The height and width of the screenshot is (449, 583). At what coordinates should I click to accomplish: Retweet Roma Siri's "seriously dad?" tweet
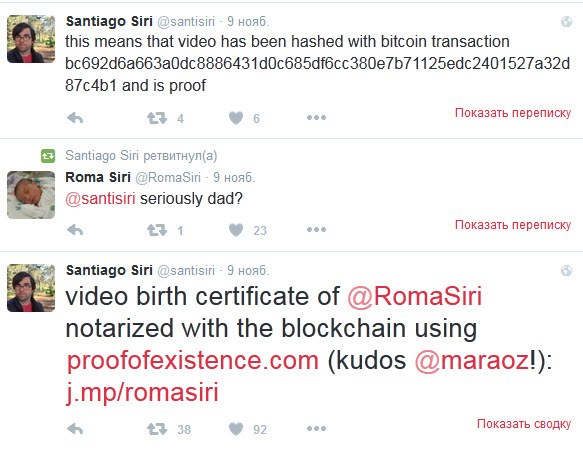157,230
